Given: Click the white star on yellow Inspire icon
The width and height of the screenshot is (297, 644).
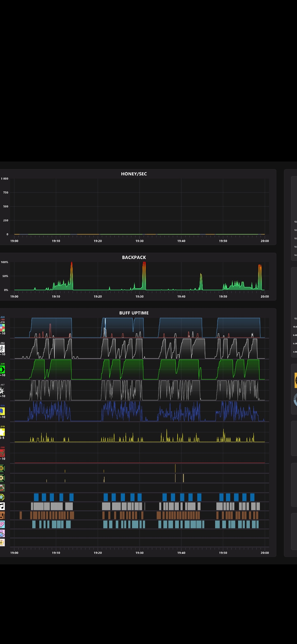Looking at the screenshot, I should (x=2, y=432).
